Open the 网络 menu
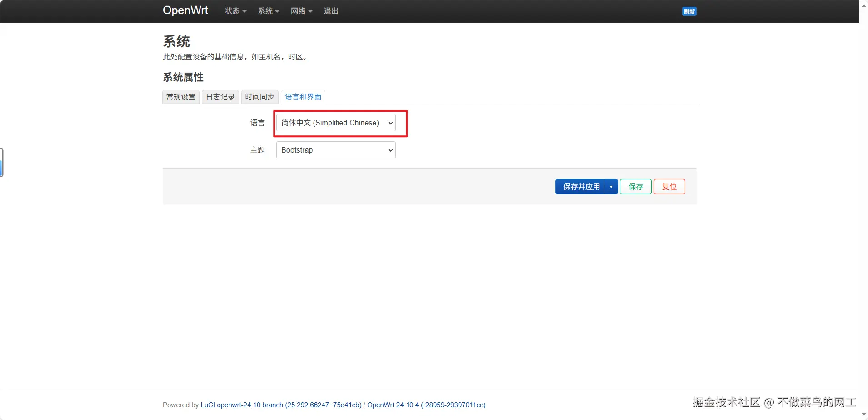868x420 pixels. [x=301, y=11]
